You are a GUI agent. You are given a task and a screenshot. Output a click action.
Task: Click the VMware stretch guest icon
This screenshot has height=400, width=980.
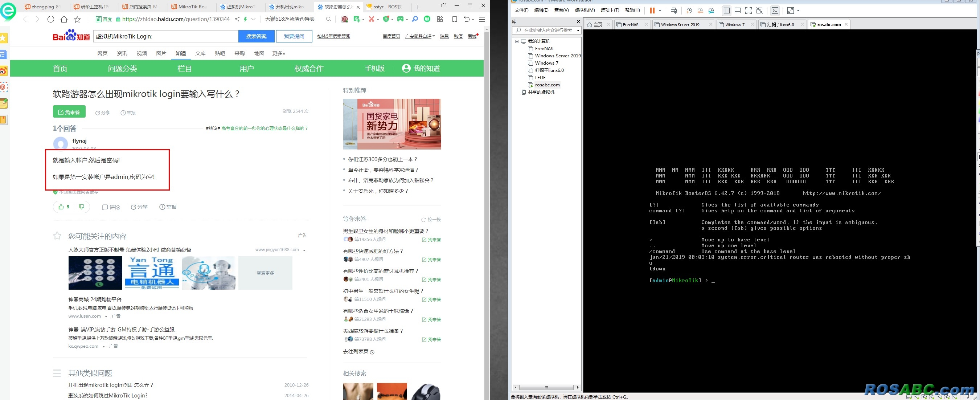coord(791,11)
